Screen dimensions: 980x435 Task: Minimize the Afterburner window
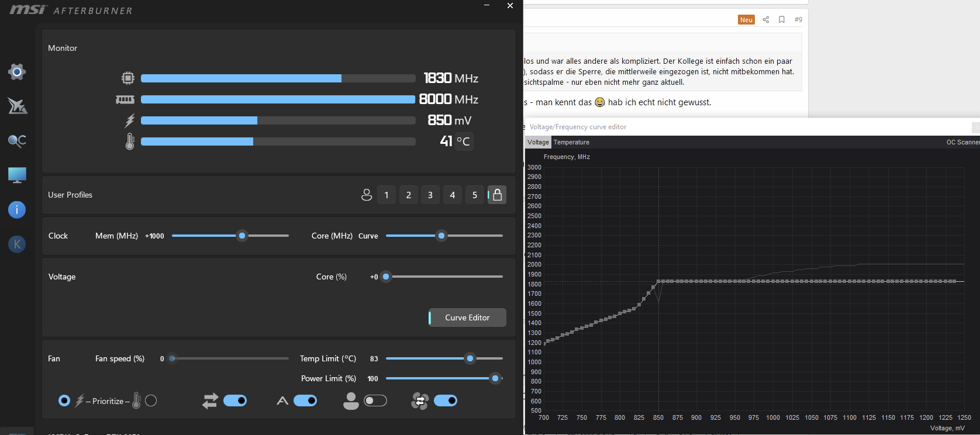tap(486, 5)
